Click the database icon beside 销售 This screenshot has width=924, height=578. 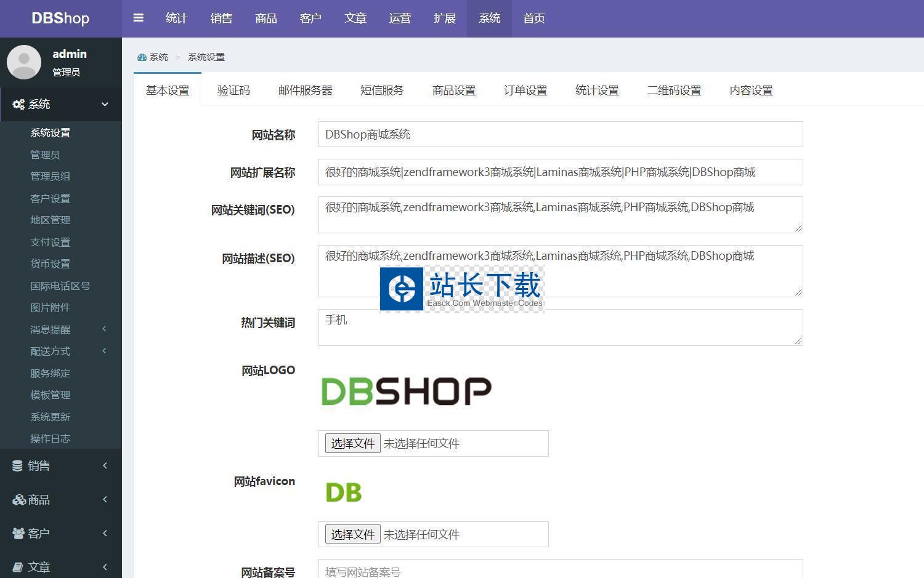coord(17,466)
